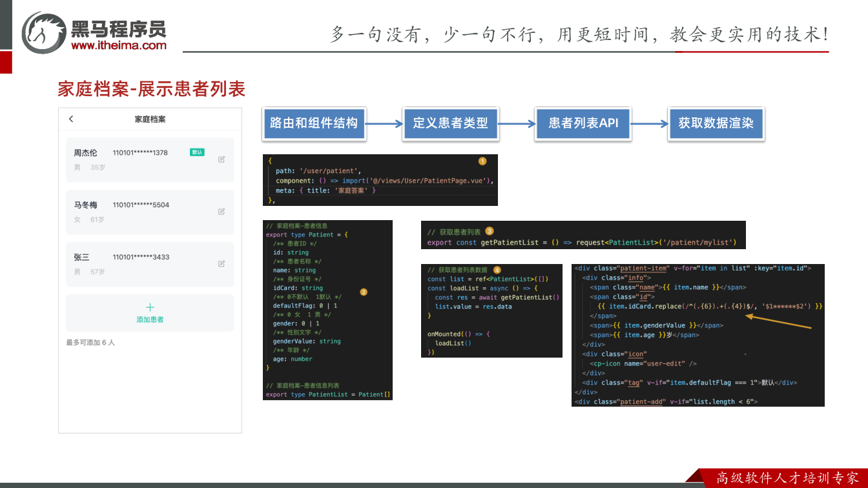Edit patient 周杰伦 via the pencil icon
Image resolution: width=868 pixels, height=488 pixels.
[222, 159]
